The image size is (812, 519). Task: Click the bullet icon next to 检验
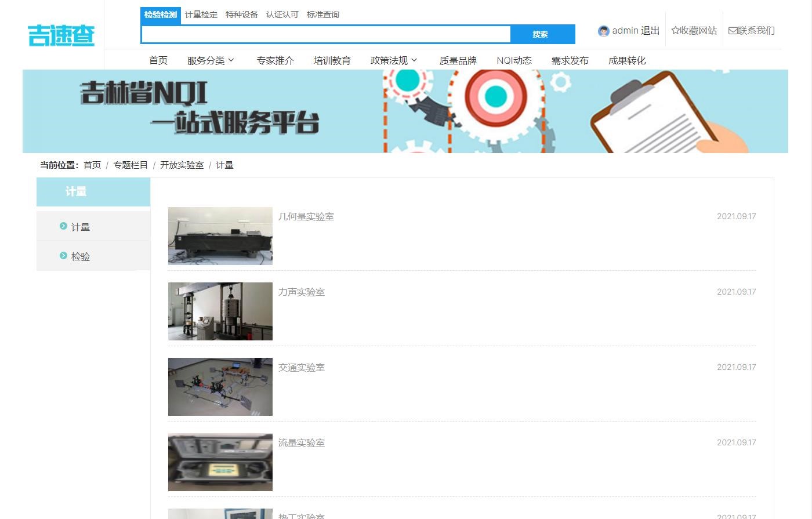click(x=63, y=255)
